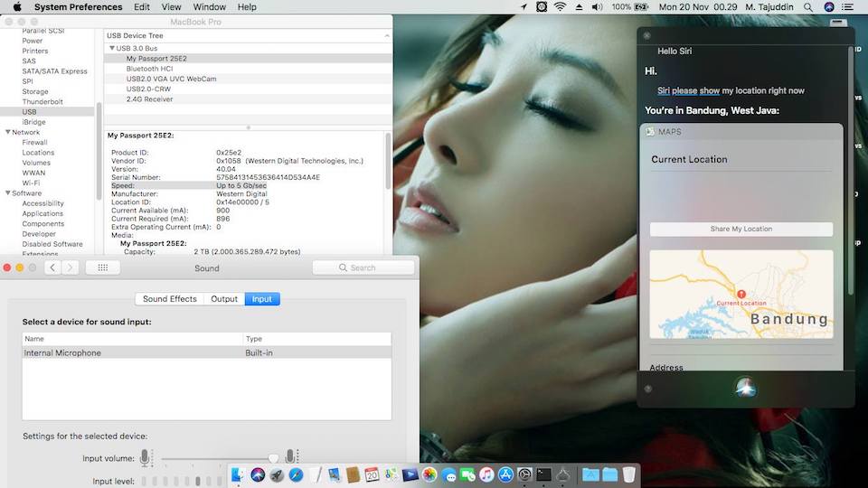Open Photos app in the dock
The height and width of the screenshot is (488, 868).
click(x=429, y=474)
